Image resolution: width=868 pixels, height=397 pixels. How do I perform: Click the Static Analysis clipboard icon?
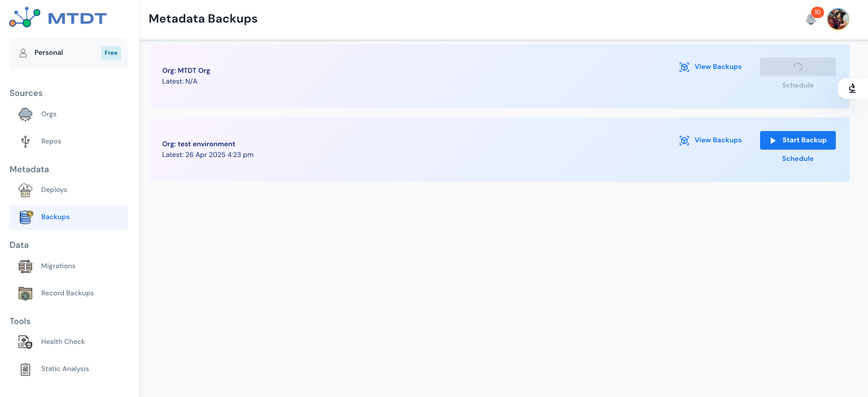[25, 369]
